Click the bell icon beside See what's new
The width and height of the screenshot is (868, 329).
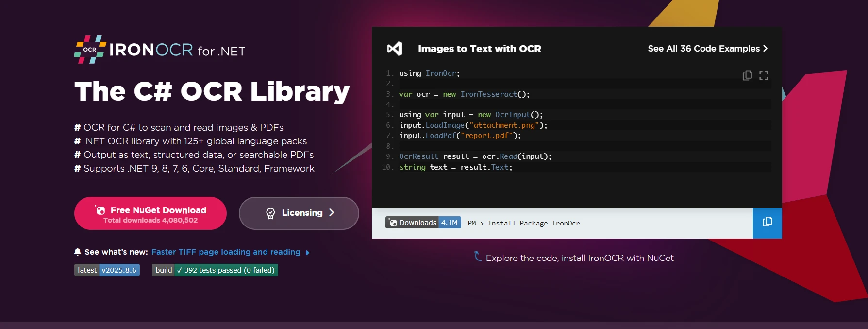click(x=78, y=252)
